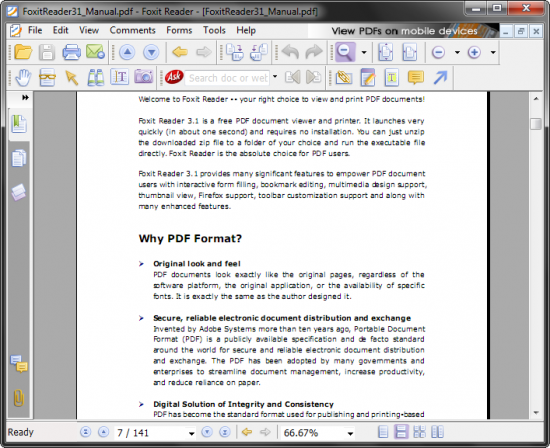The width and height of the screenshot is (550, 448).
Task: Open the page number dropdown
Action: point(191,433)
